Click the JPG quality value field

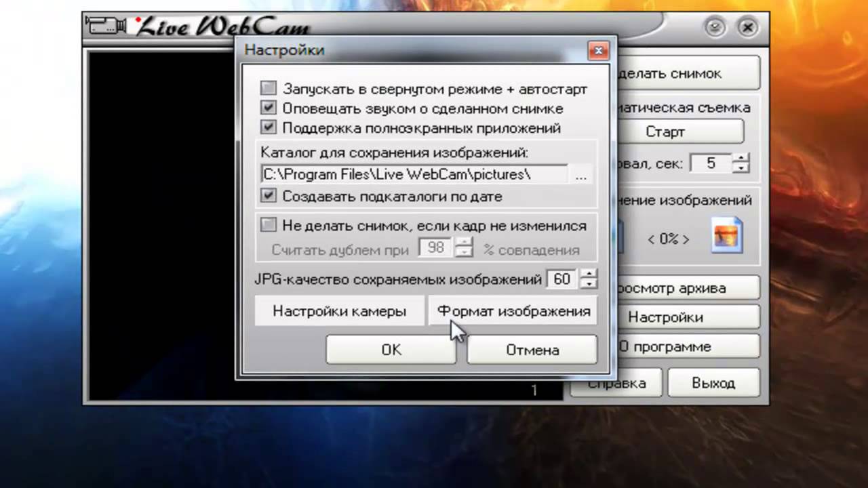[x=562, y=279]
